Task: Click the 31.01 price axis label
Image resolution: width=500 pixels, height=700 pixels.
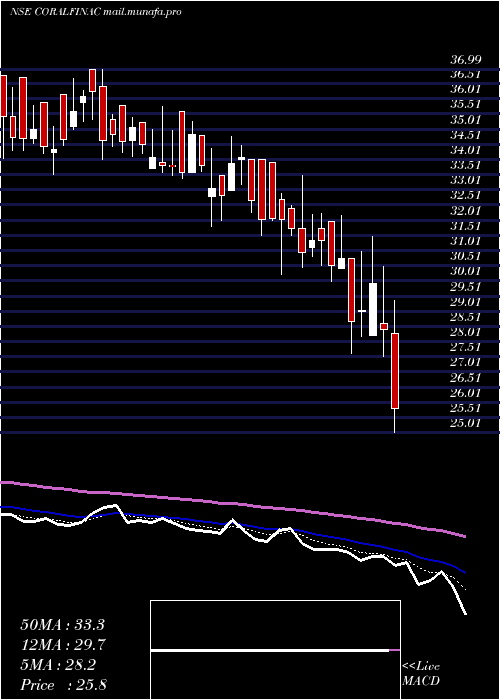Action: tap(464, 241)
